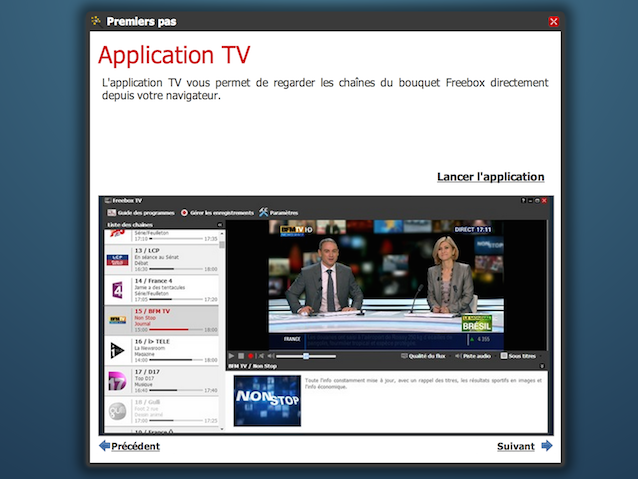Click BFM TV progress bar 15:00–18:00
The height and width of the screenshot is (479, 638).
click(x=176, y=330)
